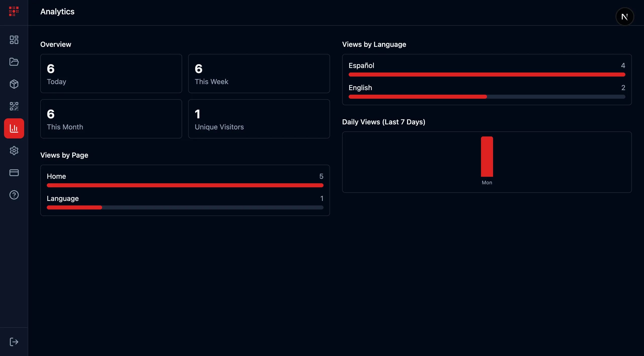Screen dimensions: 644x356
Task: Open the Files folder icon in sidebar
Action: pos(14,62)
